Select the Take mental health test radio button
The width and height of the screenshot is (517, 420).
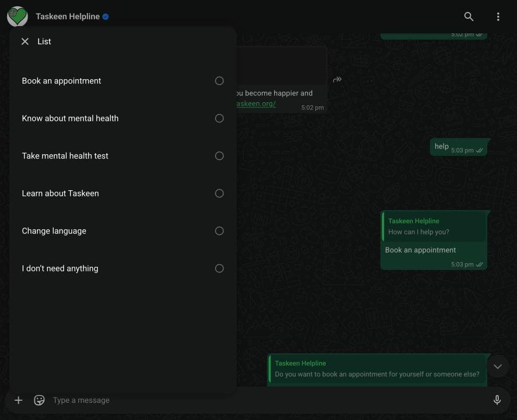click(x=219, y=156)
